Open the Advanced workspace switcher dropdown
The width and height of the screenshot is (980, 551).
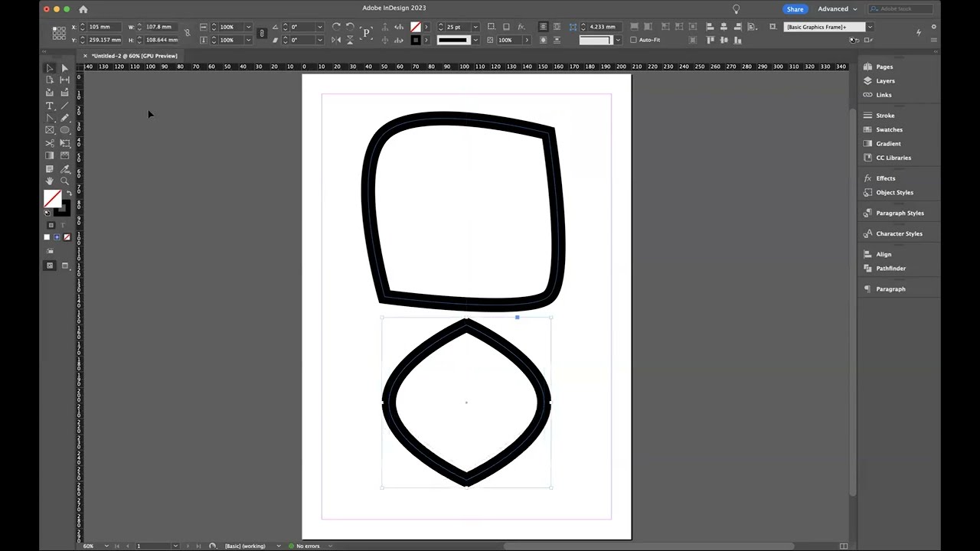click(838, 9)
